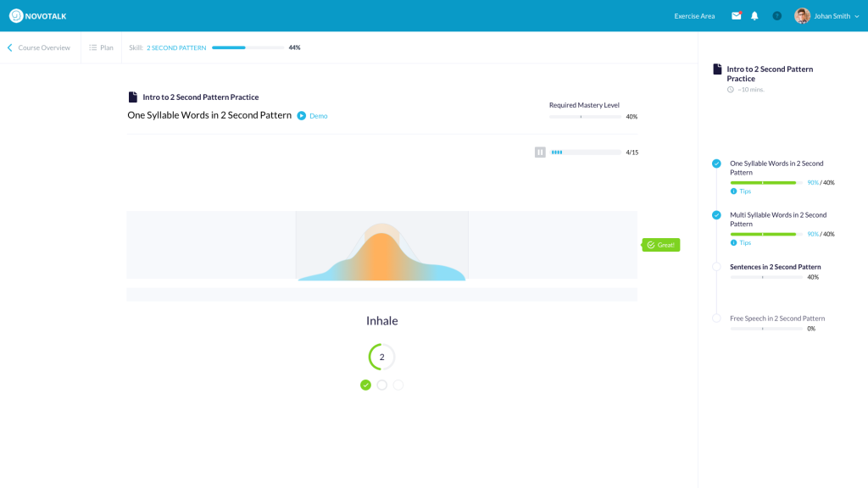Open the Exercise Area menu item

click(x=694, y=16)
